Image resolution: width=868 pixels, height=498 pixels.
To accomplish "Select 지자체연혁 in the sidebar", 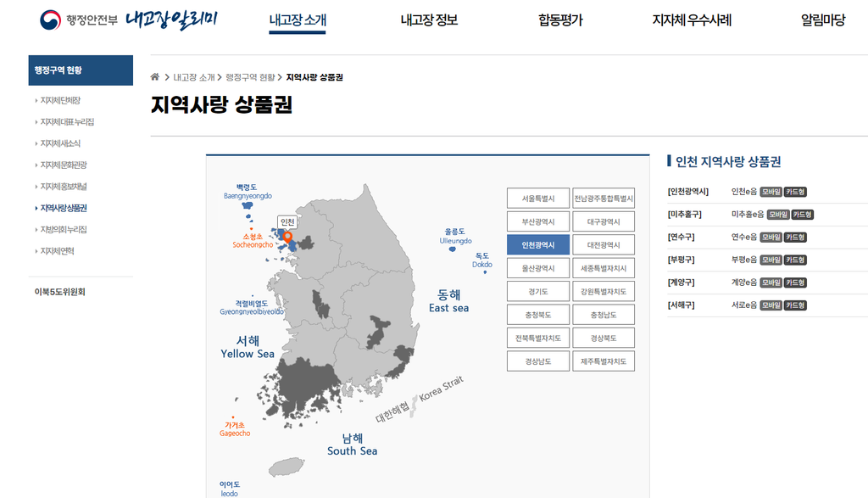I will [x=57, y=251].
